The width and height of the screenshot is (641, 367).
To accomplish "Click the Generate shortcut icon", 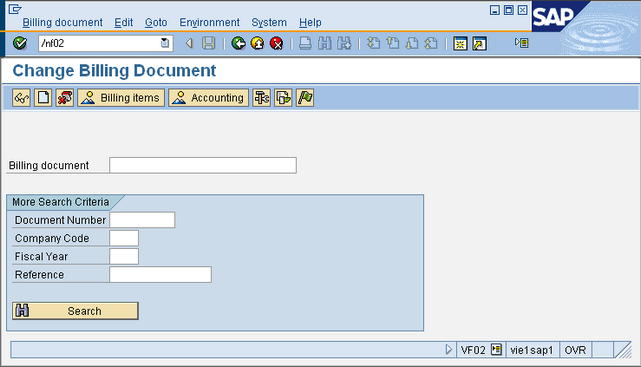I will (480, 43).
